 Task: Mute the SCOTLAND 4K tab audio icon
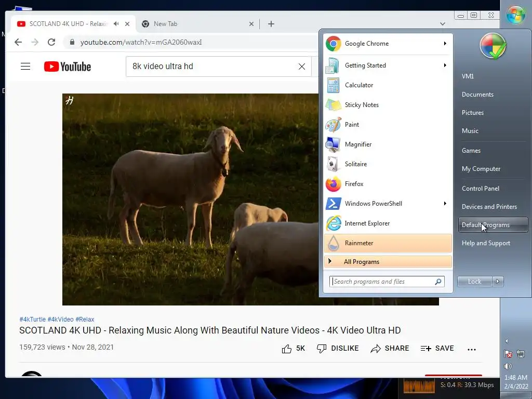[x=116, y=24]
